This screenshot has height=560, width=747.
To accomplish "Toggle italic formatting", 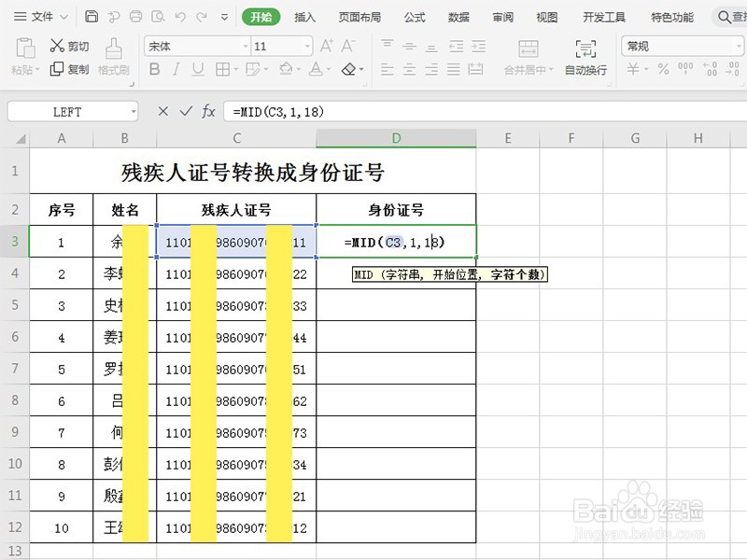I will tap(176, 67).
